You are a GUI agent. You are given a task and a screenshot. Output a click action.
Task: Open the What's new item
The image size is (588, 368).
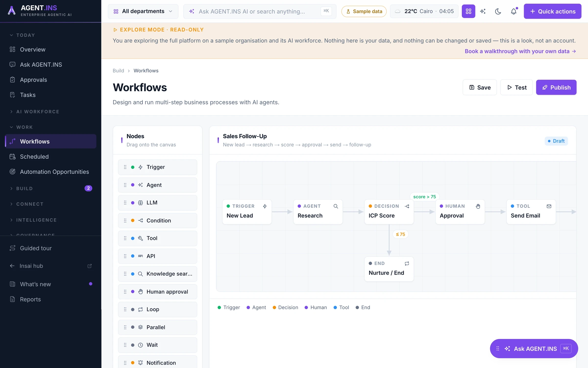(x=51, y=284)
